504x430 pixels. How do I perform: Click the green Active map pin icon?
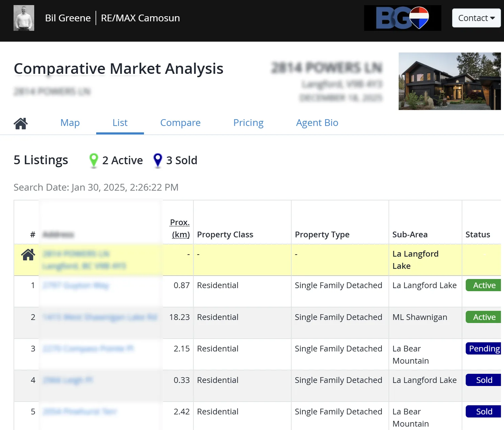[94, 160]
